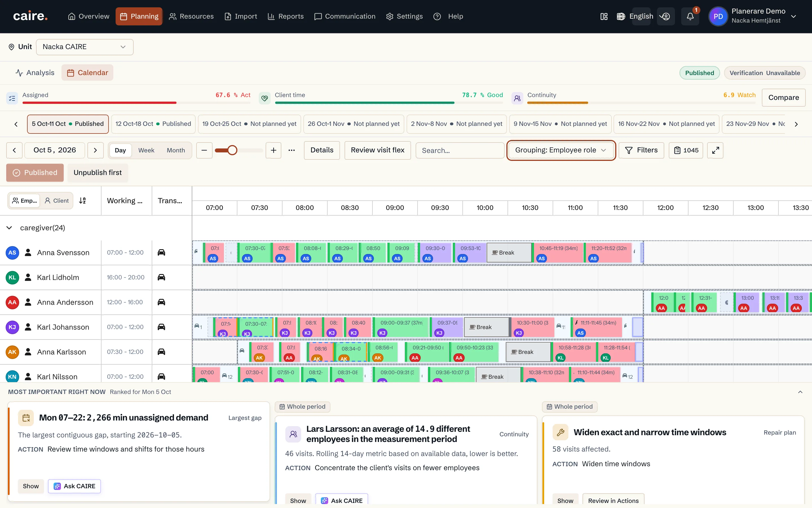The width and height of the screenshot is (812, 508).
Task: Open the notifications bell
Action: point(690,16)
